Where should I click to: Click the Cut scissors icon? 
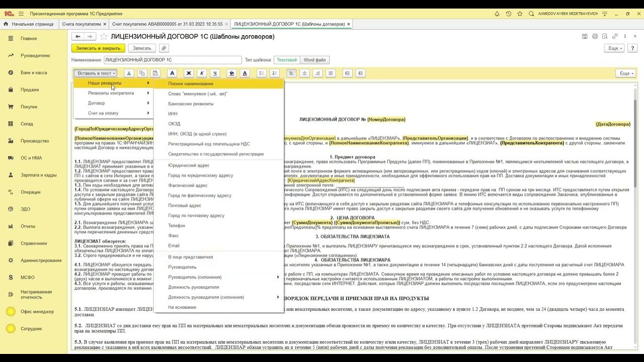coord(129,73)
